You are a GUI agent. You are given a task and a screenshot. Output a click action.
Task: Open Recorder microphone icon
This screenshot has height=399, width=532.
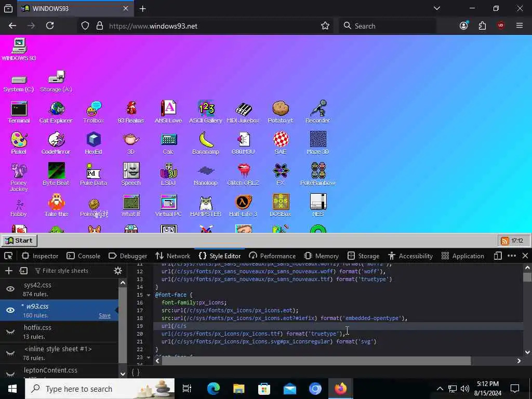coord(318,112)
